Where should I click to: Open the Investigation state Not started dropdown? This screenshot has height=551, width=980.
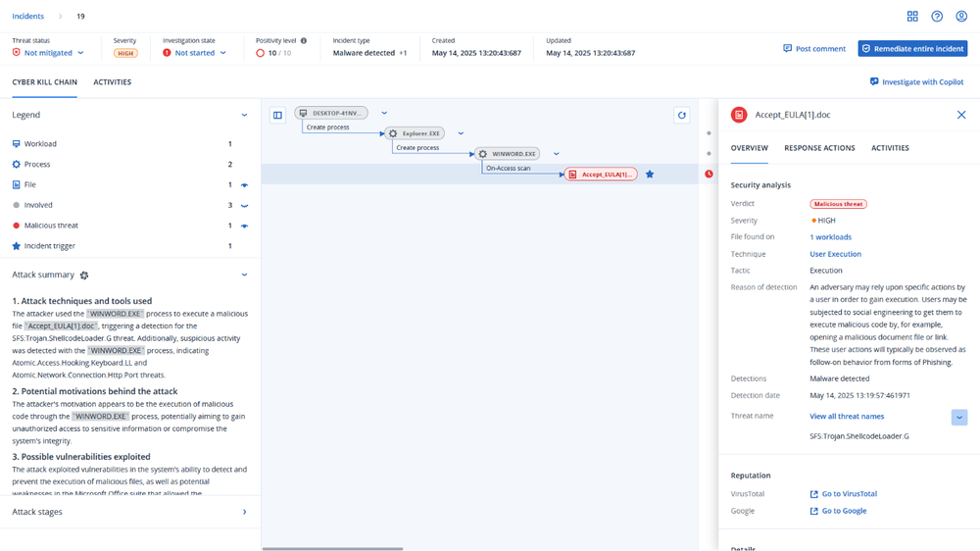[x=194, y=53]
